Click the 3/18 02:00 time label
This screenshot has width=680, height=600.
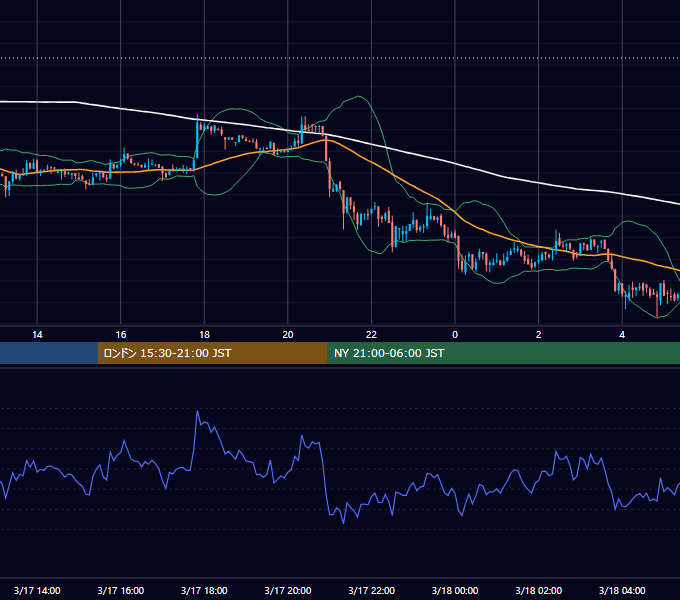[x=539, y=590]
